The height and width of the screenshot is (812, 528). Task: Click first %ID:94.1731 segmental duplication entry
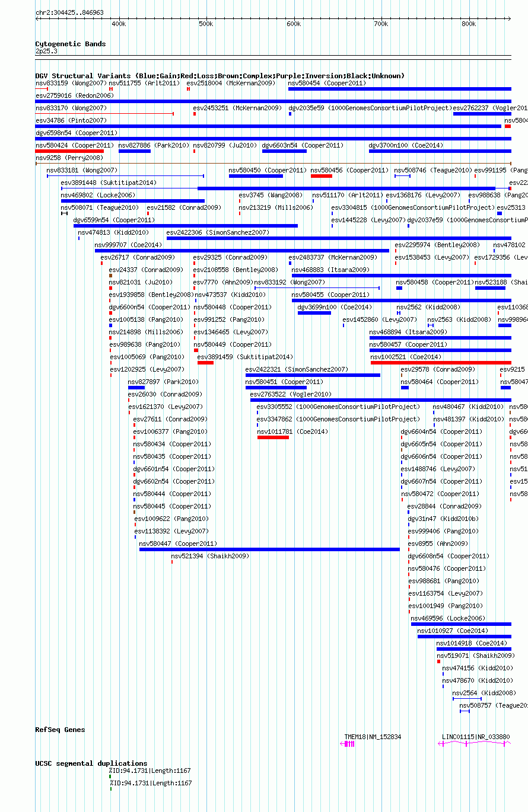click(x=151, y=771)
